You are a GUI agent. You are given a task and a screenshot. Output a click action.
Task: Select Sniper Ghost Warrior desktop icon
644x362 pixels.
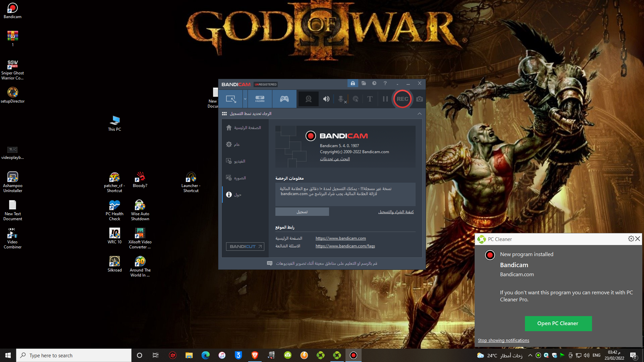tap(12, 70)
